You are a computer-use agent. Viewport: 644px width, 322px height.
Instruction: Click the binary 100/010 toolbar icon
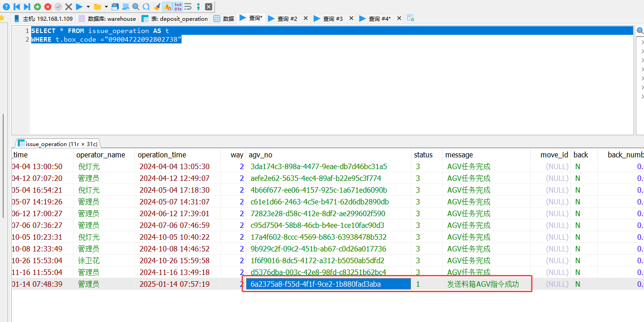[x=178, y=7]
